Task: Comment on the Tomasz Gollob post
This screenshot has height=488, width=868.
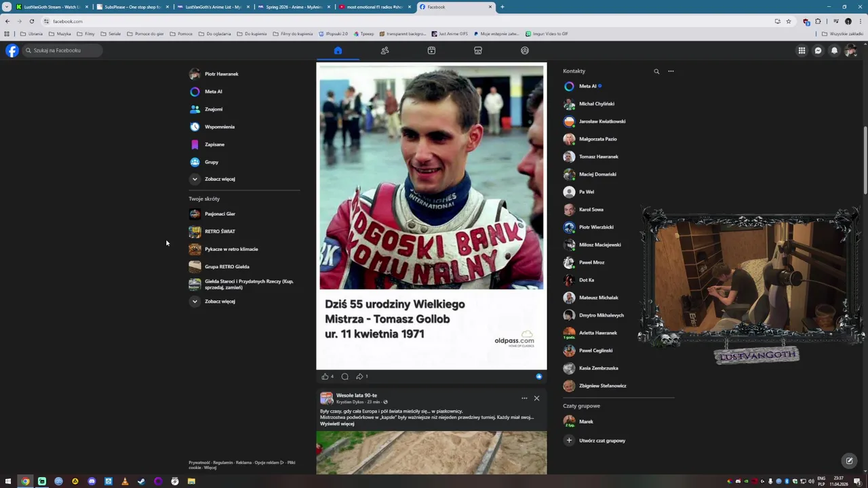Action: click(x=344, y=376)
